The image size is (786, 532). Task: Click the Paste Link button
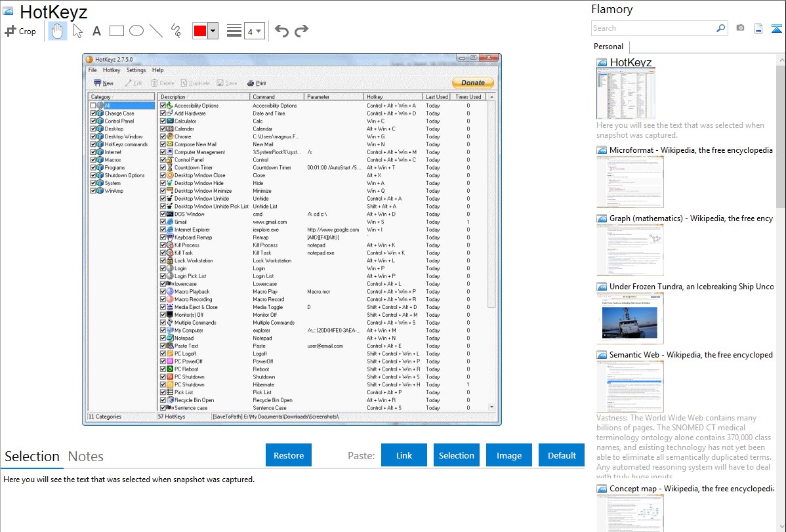[x=404, y=455]
